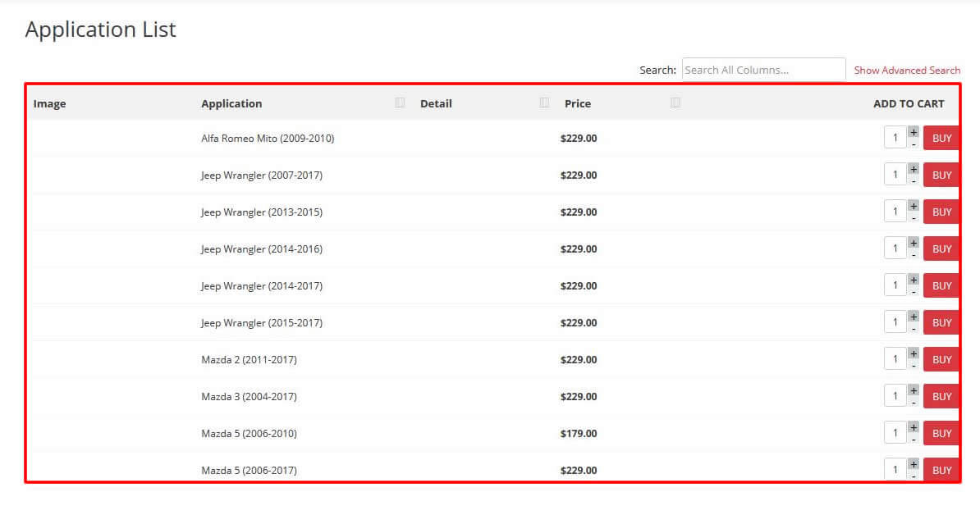Increase quantity for Jeep Wrangler (2015-2017)
Screen dimensions: 980x506
914,316
